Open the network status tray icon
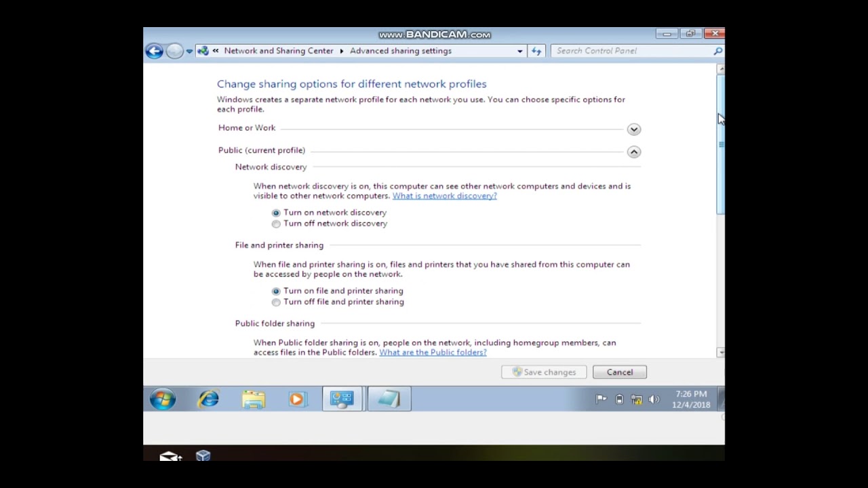 click(637, 399)
